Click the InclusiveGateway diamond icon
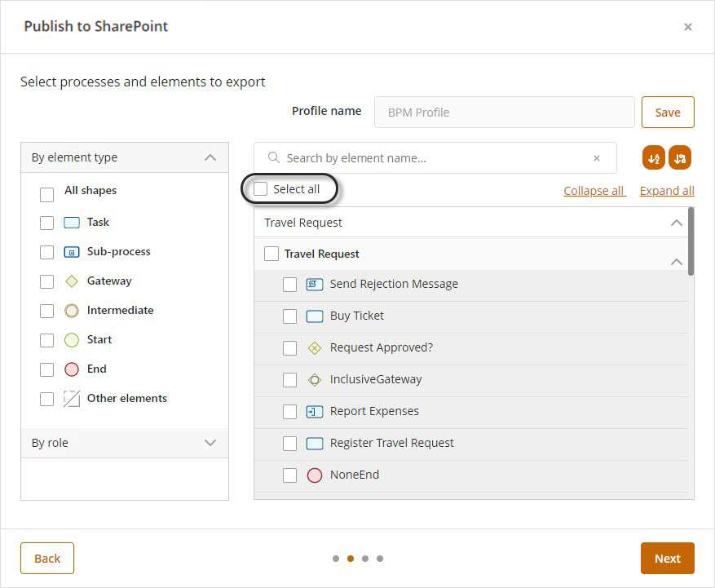This screenshot has height=588, width=715. tap(315, 380)
